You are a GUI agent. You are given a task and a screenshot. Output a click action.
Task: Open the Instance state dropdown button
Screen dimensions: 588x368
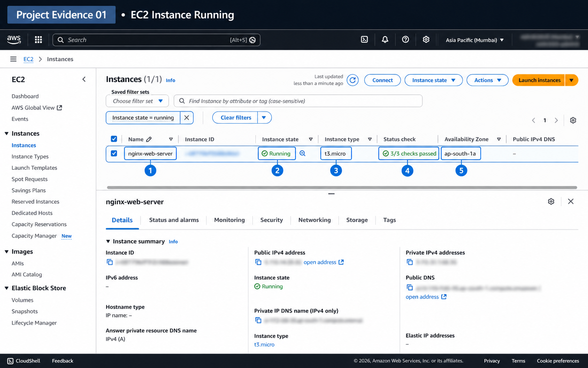click(433, 80)
